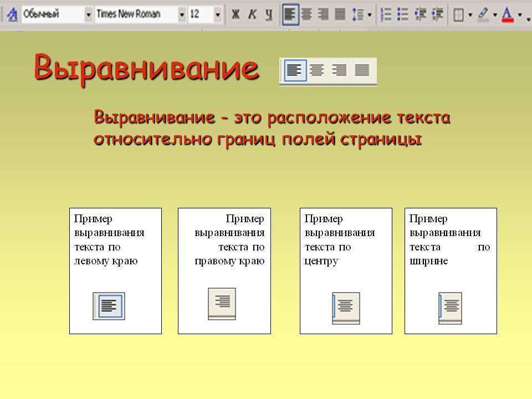The image size is (532, 399).
Task: Click the line 'относительно границ полей страницы'
Action: 258,140
